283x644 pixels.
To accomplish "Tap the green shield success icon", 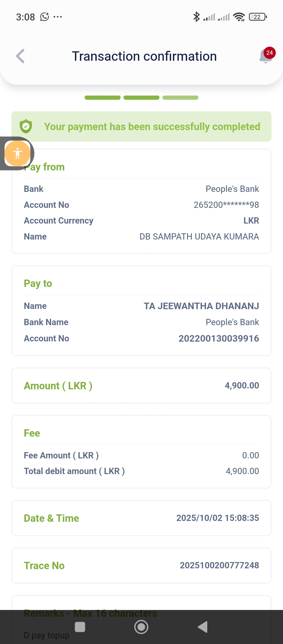I will 26,126.
